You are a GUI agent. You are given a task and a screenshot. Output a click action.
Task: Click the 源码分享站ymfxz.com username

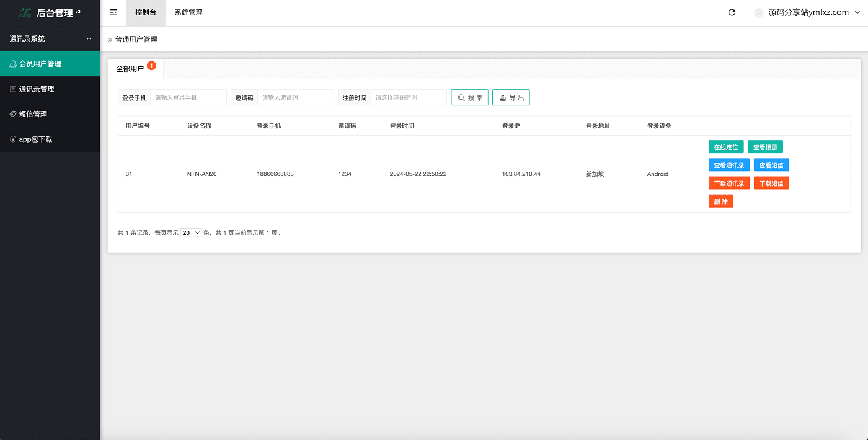[808, 12]
